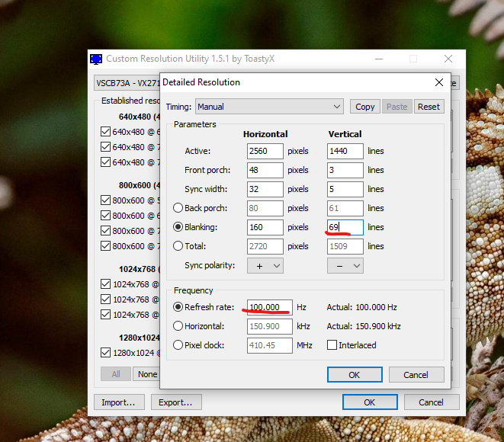Uncheck the 1280x1024 checkbox
The image size is (504, 442).
coord(105,352)
